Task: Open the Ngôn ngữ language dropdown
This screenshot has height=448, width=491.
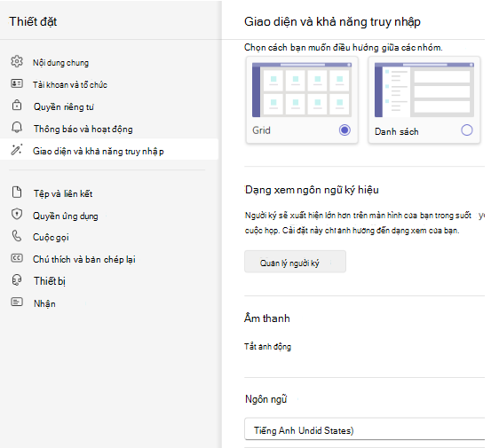Action: coord(365,428)
